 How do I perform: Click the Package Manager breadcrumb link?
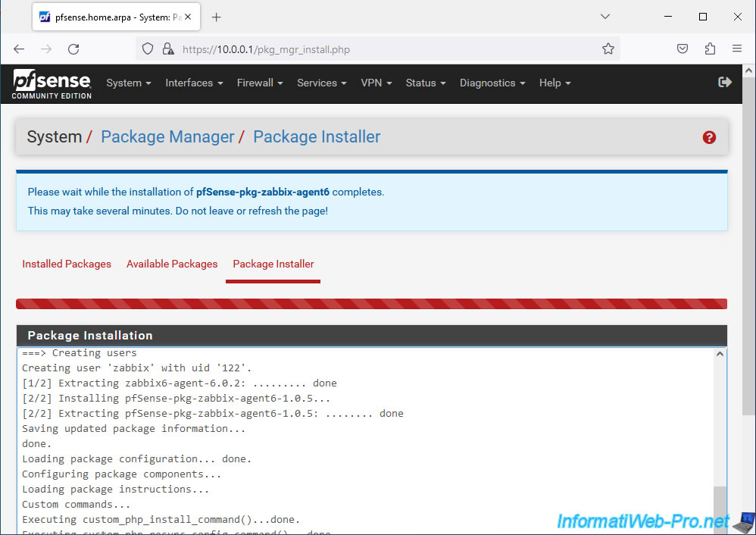tap(167, 137)
